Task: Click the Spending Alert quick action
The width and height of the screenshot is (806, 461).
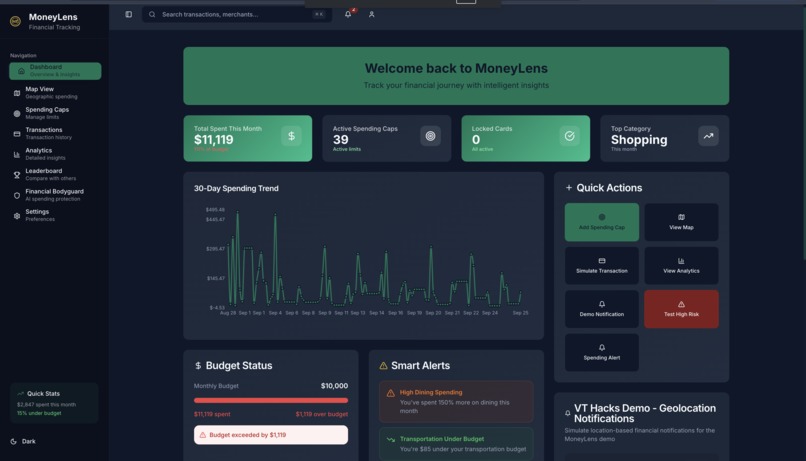Action: click(x=602, y=353)
